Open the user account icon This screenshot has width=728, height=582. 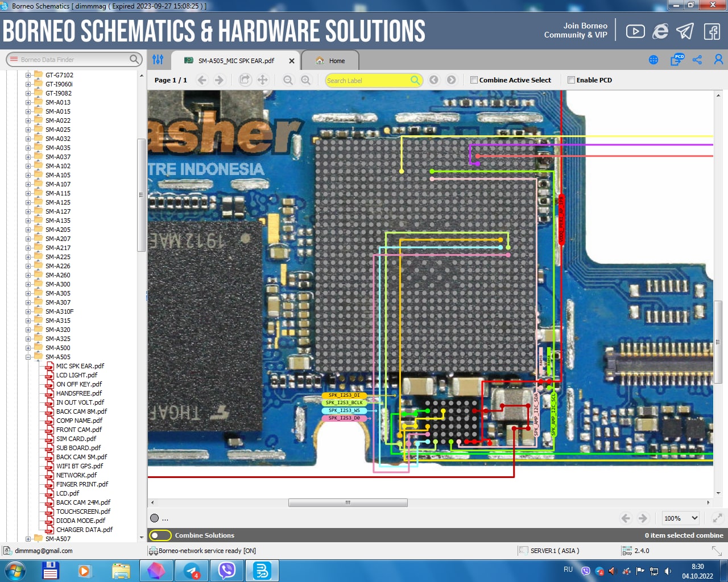(718, 60)
